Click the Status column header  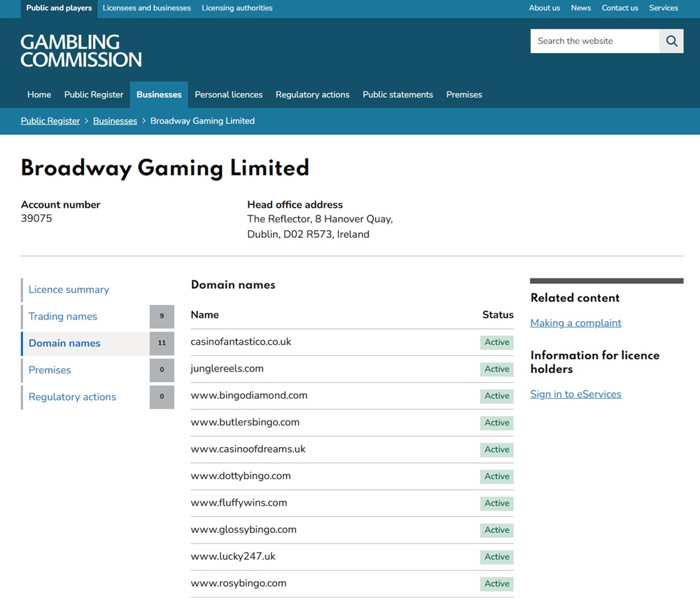498,315
